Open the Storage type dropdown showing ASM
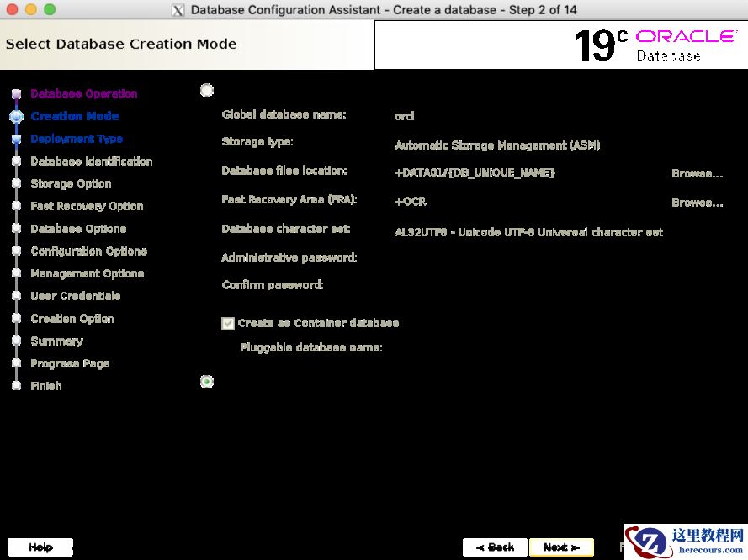The width and height of the screenshot is (748, 560). click(496, 145)
